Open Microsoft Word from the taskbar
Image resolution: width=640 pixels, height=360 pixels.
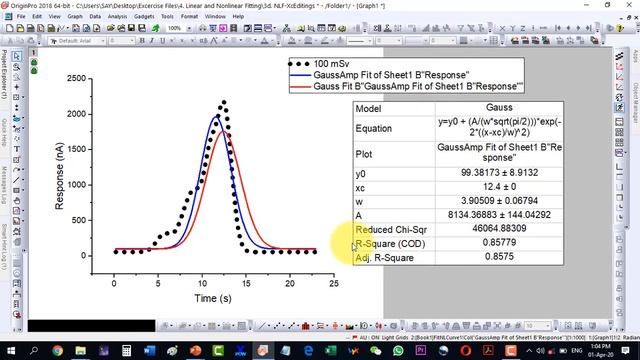click(149, 351)
